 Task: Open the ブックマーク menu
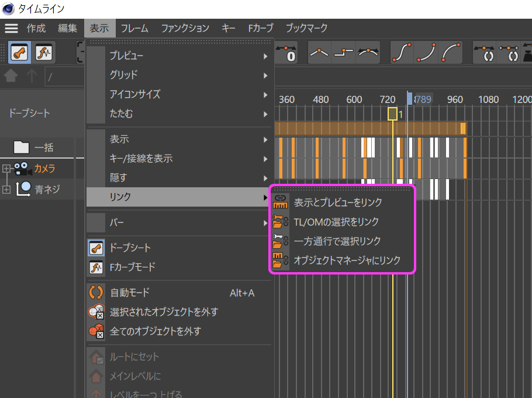pyautogui.click(x=306, y=28)
